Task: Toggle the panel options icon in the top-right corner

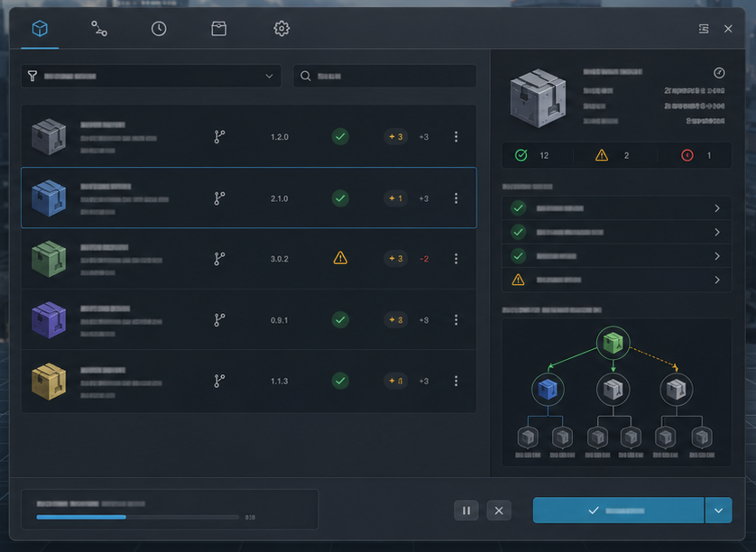Action: (x=704, y=28)
